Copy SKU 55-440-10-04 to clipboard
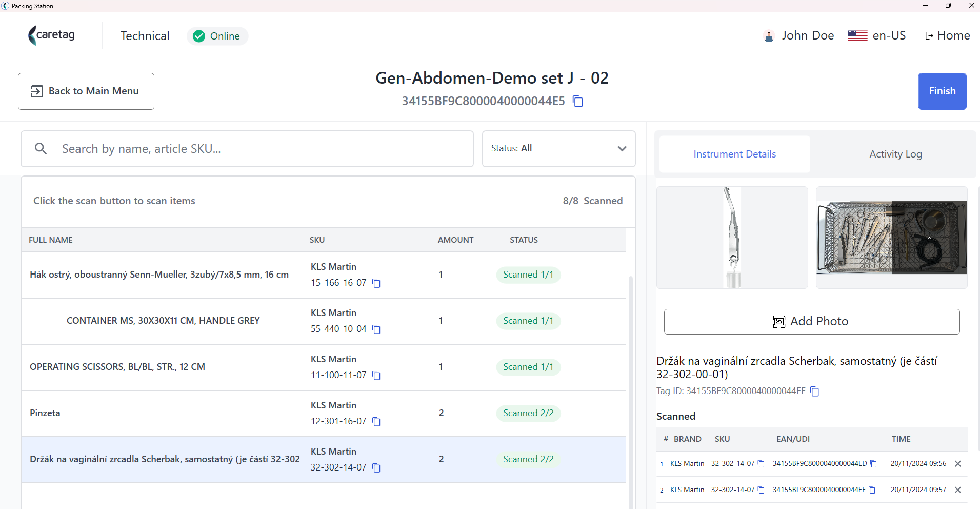The image size is (980, 509). [376, 329]
